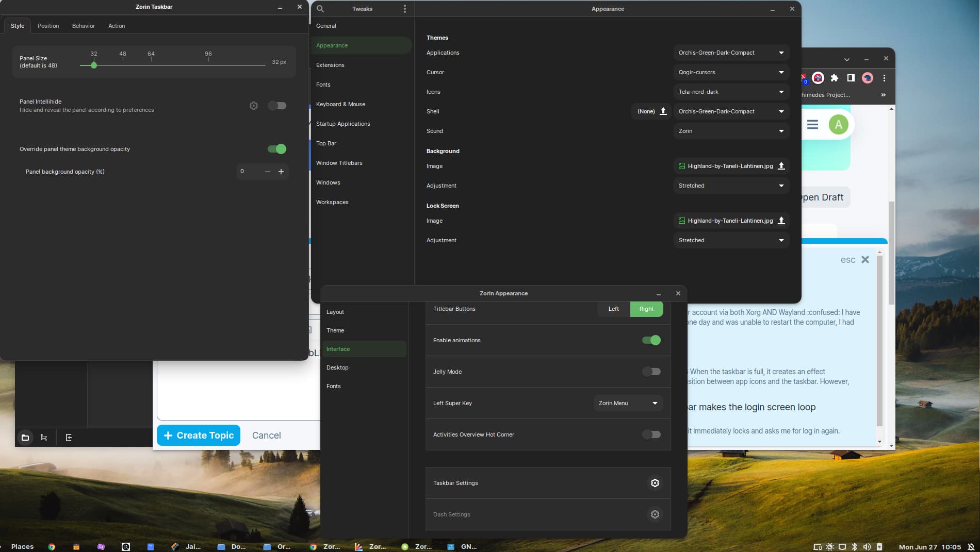Set titlebar buttons to Left
The width and height of the screenshot is (980, 552).
tap(614, 309)
